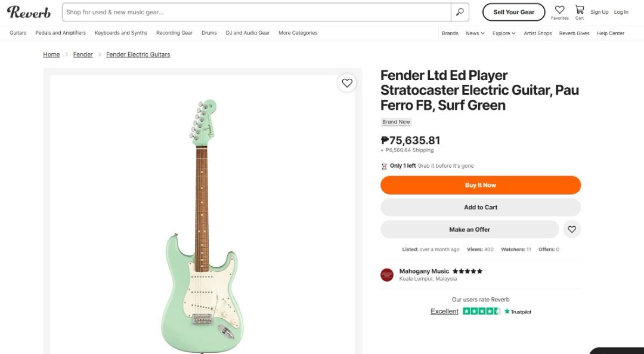The image size is (644, 354).
Task: Toggle watch heart beside Make an Offer
Action: tap(572, 229)
